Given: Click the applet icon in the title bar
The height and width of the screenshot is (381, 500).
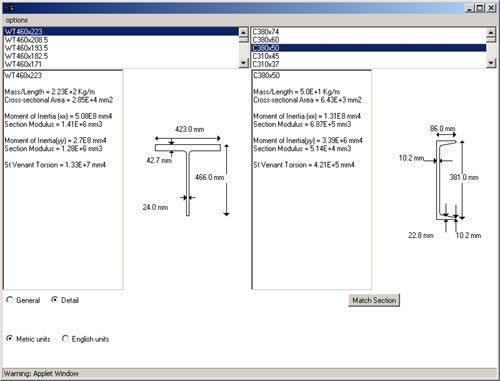Looking at the screenshot, I should [x=9, y=8].
